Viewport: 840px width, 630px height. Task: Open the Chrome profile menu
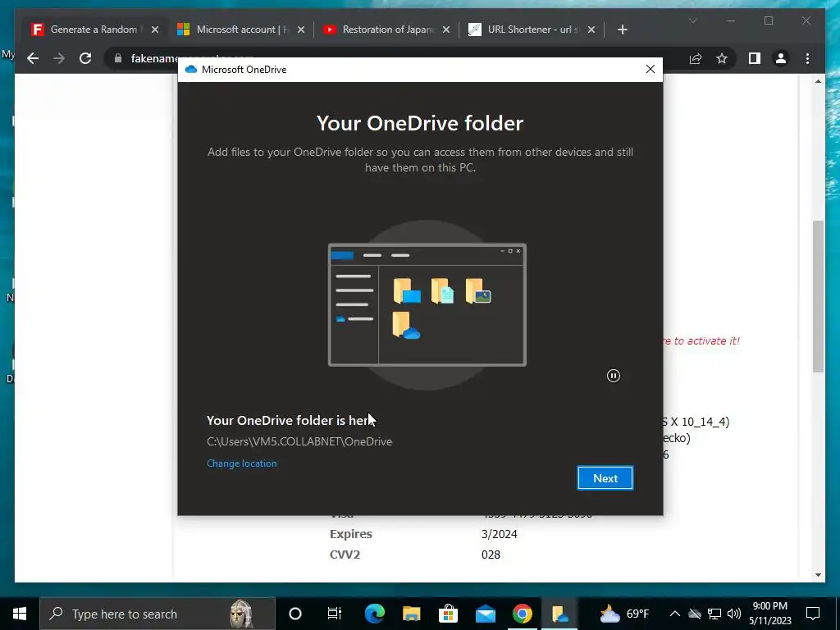click(781, 58)
